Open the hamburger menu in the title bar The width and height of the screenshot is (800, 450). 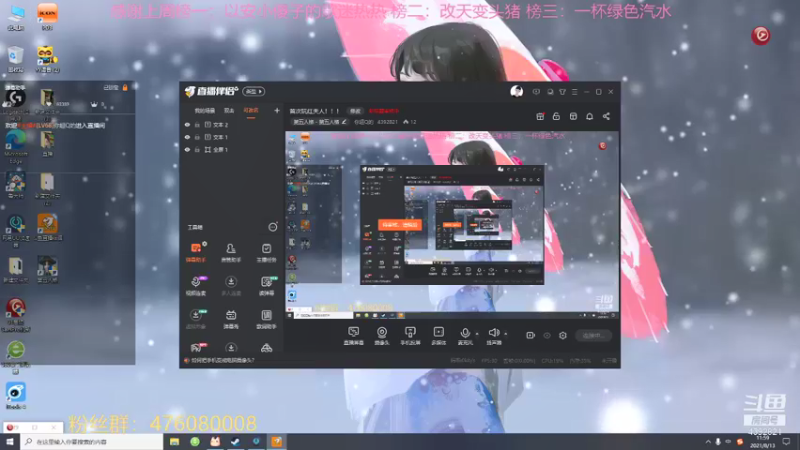tap(574, 92)
